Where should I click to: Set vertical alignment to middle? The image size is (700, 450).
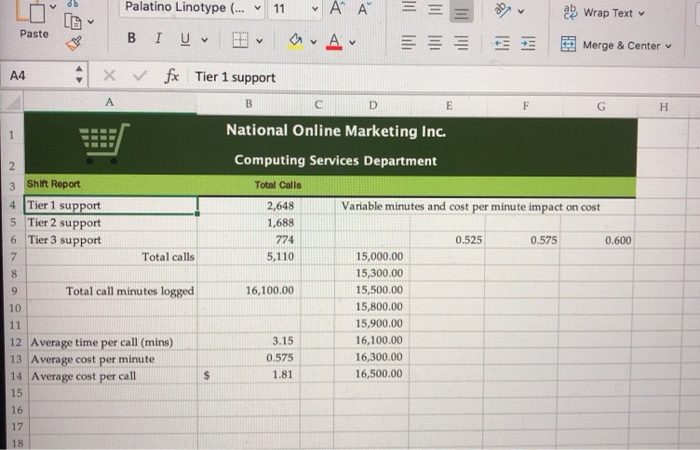435,9
